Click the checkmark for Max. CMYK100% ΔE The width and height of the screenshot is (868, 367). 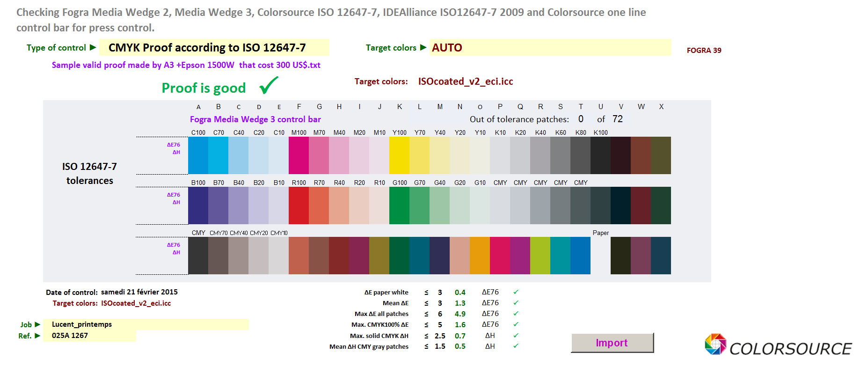[x=516, y=324]
